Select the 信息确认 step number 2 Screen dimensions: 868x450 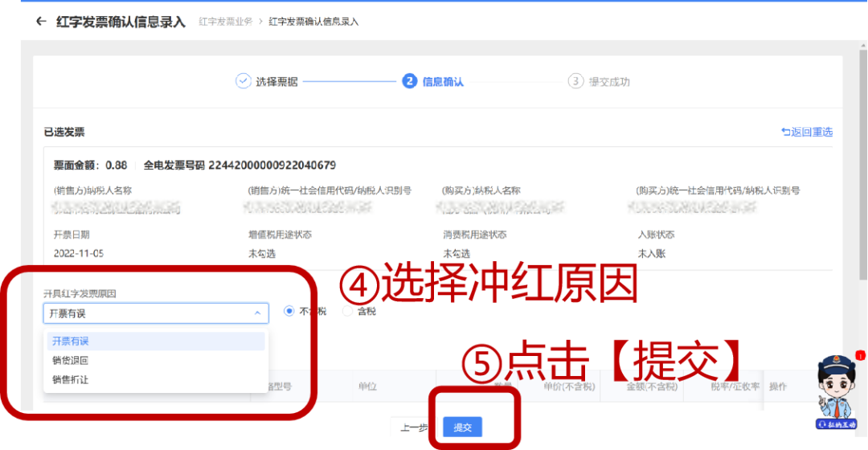click(x=409, y=81)
